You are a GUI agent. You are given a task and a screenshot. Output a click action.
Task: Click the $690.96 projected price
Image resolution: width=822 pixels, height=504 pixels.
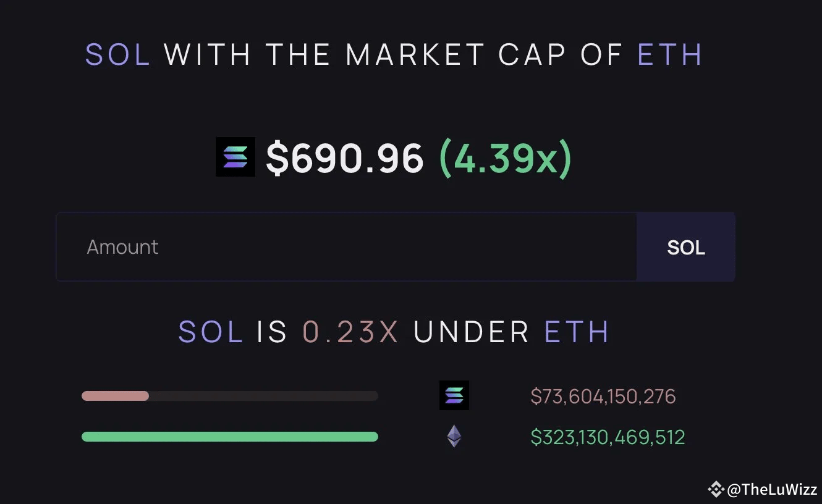[345, 158]
